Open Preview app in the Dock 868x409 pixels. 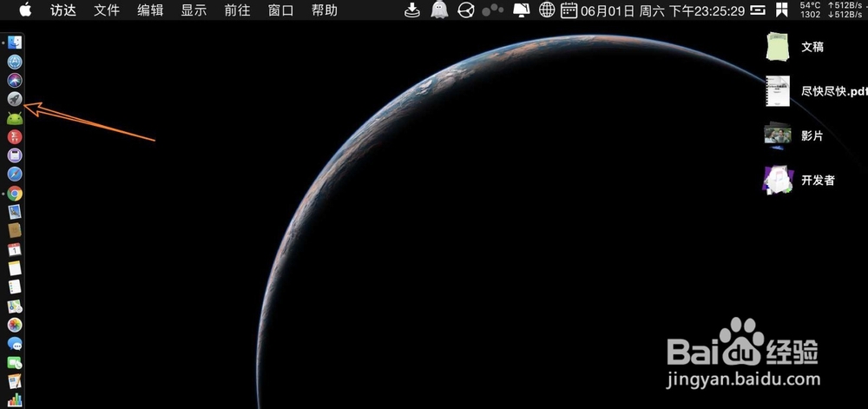[x=15, y=212]
